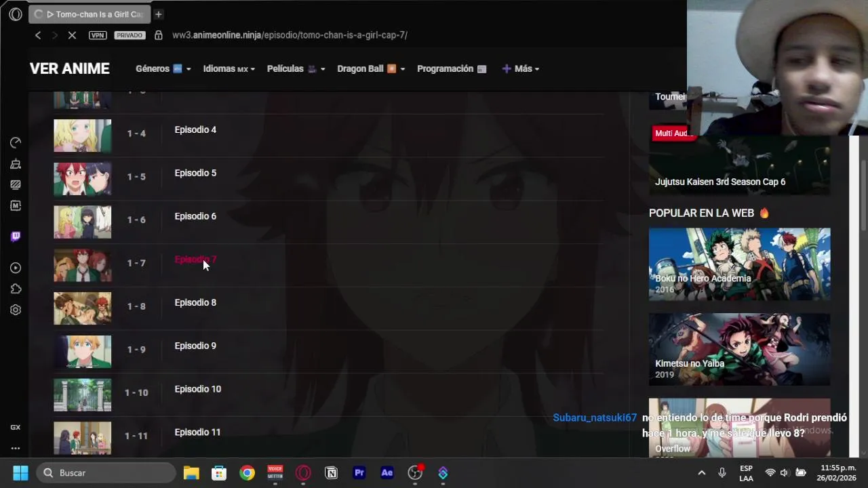Screen dimensions: 868x488
Task: Open GX Cleaner broom icon in sidebar
Action: [x=15, y=164]
